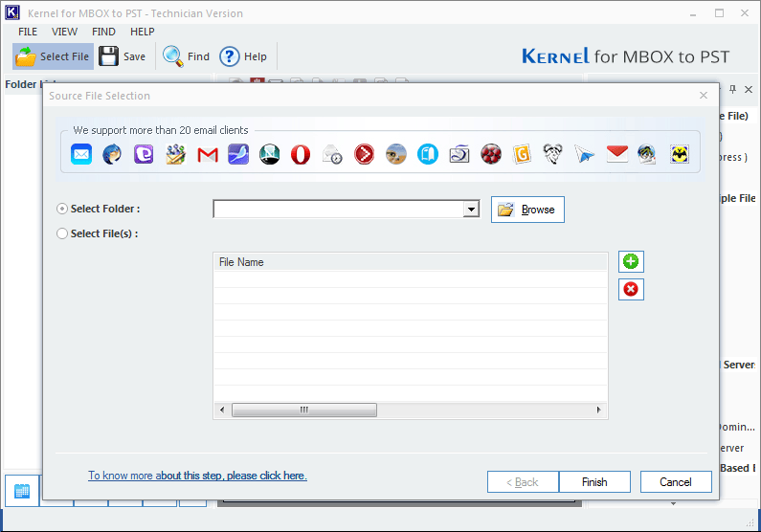Click the Select File toolbar button
761x532 pixels.
(53, 56)
